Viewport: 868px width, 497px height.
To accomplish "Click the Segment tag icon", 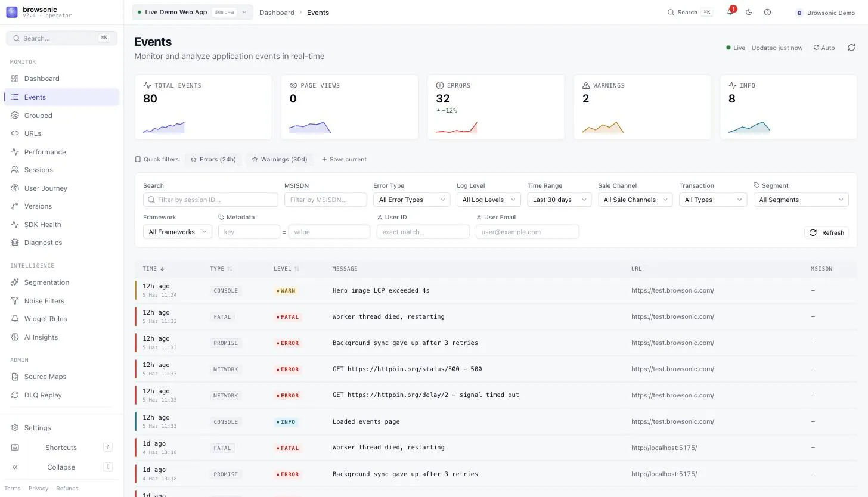I will (x=757, y=185).
